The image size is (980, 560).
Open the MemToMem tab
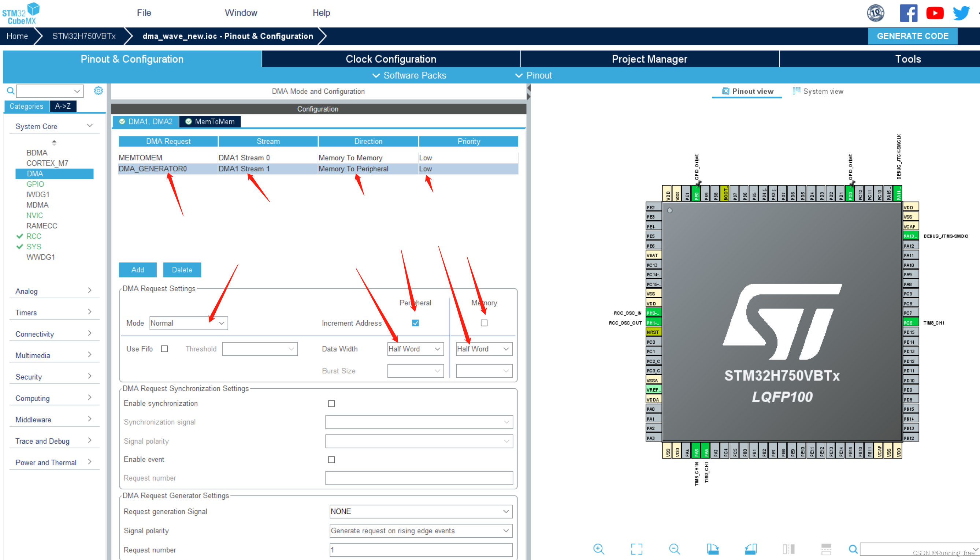(x=210, y=122)
